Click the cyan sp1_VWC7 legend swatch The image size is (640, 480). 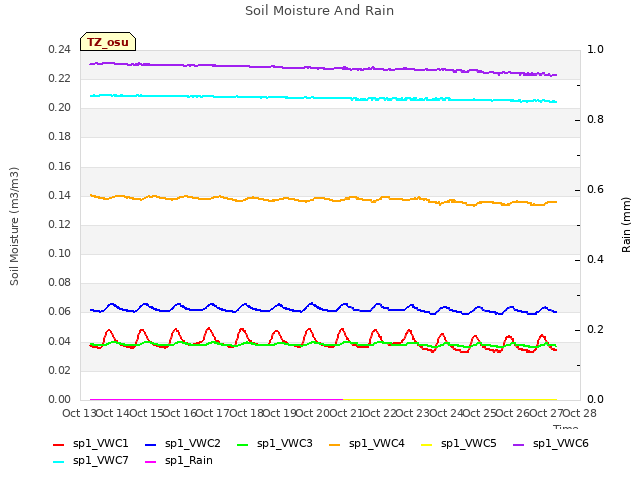59,462
